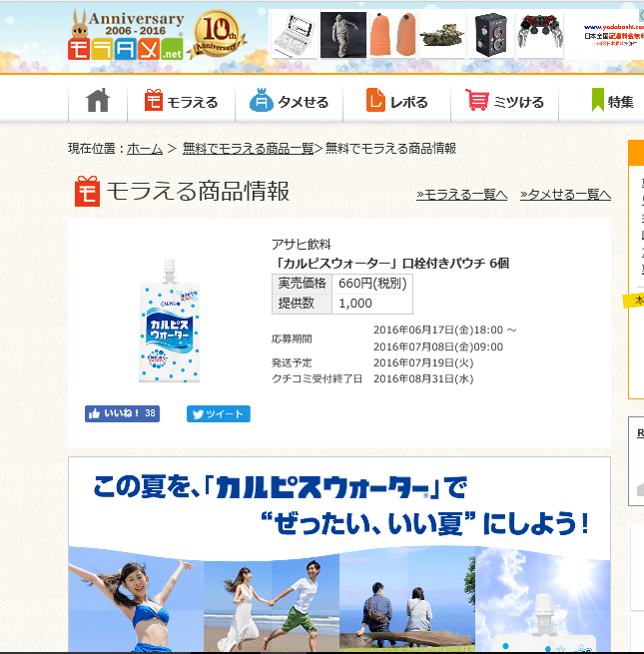The height and width of the screenshot is (654, 644).
Task: Click the Calpis Water pouch product image
Action: [170, 321]
